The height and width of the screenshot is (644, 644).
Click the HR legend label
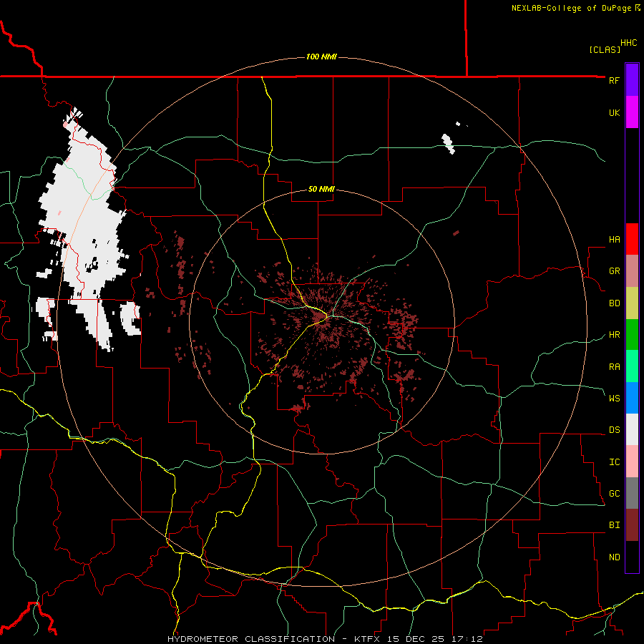tap(614, 335)
